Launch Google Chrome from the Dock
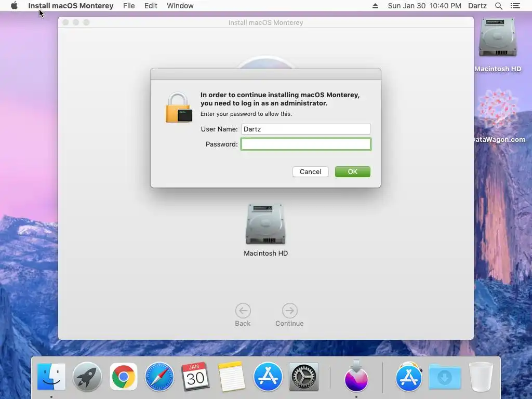The width and height of the screenshot is (532, 399). pyautogui.click(x=124, y=377)
